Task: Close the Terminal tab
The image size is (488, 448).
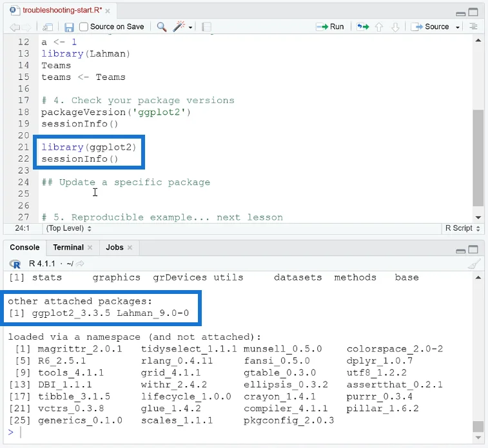Action: pos(90,248)
